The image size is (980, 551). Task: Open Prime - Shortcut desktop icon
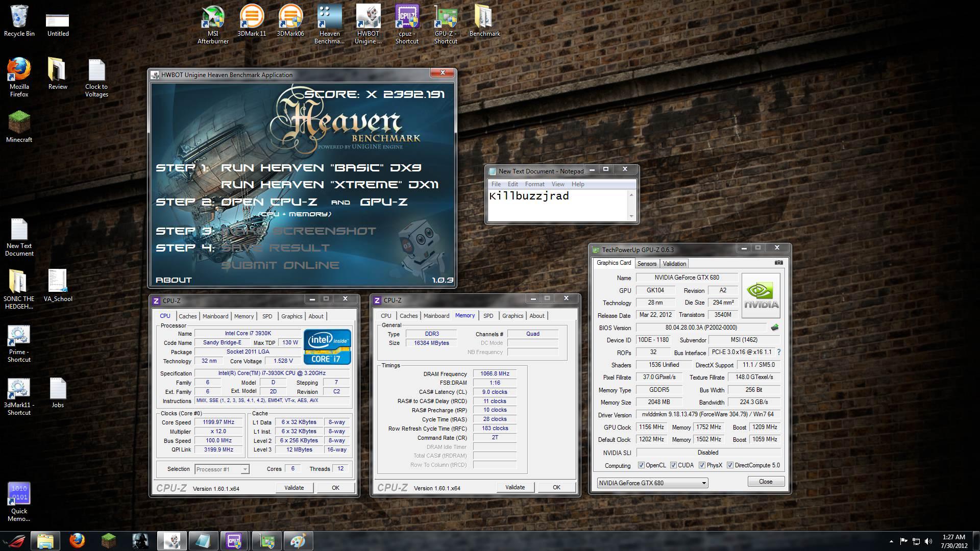[x=19, y=344]
